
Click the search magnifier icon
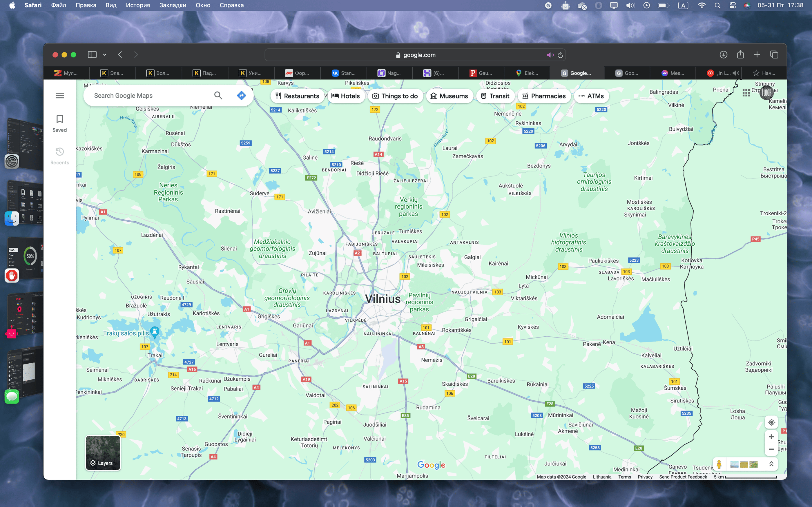click(218, 96)
